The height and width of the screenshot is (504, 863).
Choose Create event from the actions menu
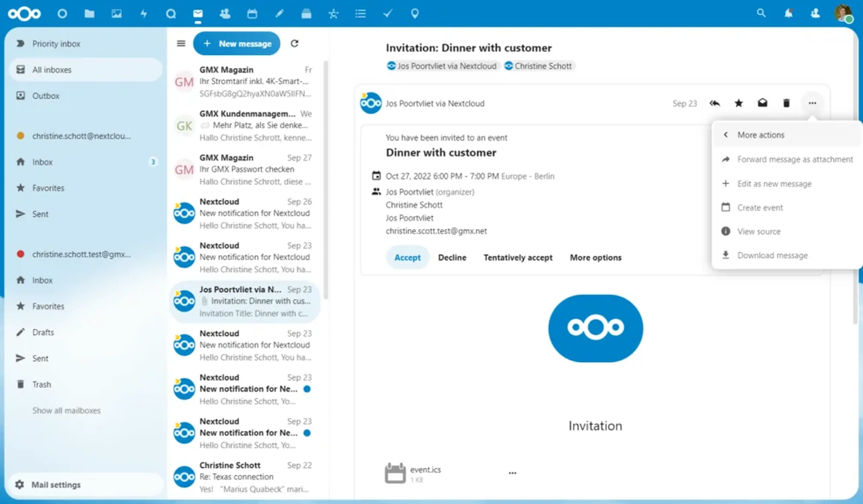tap(760, 207)
